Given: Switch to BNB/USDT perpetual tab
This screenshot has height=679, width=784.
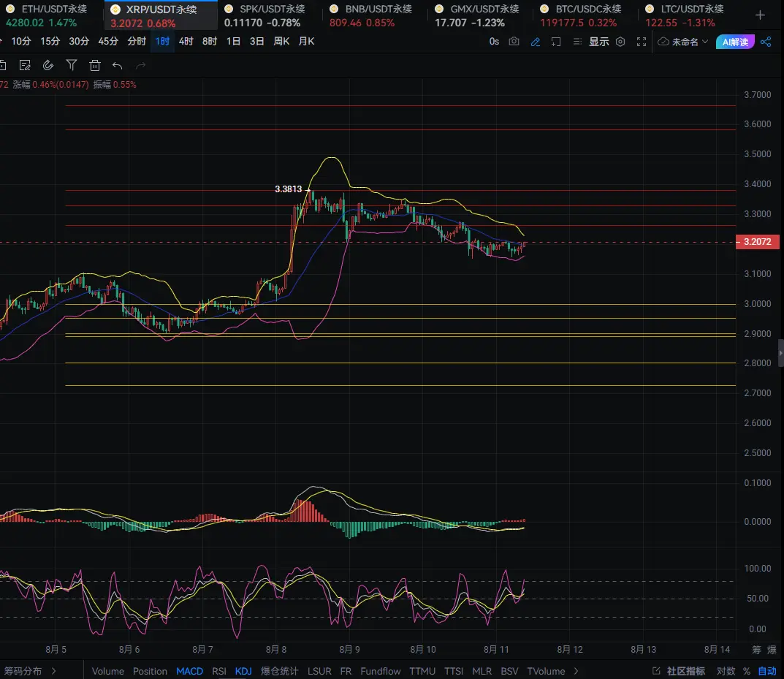Looking at the screenshot, I should (x=373, y=15).
